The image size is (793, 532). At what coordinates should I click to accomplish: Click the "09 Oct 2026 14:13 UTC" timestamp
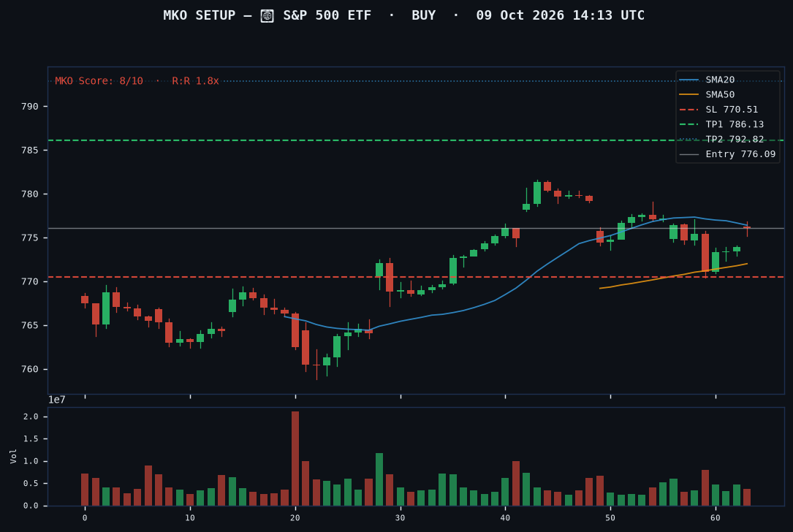pos(561,15)
